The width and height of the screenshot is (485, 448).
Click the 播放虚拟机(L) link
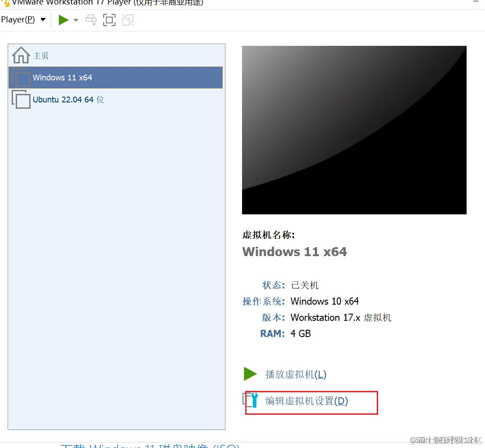295,374
